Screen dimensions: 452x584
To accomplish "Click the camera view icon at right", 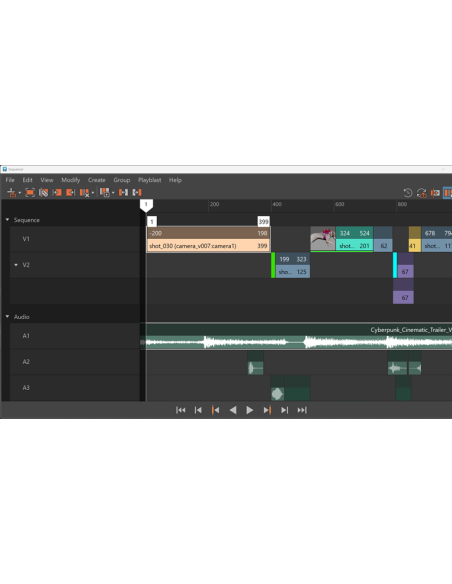I will (435, 193).
